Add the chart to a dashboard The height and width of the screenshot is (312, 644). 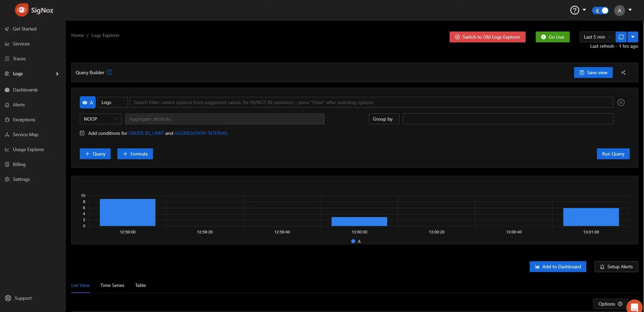pos(558,267)
